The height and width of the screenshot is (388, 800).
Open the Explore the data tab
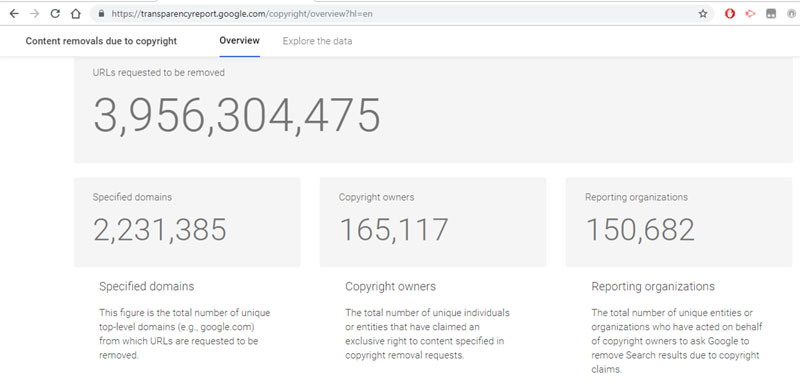click(x=317, y=41)
